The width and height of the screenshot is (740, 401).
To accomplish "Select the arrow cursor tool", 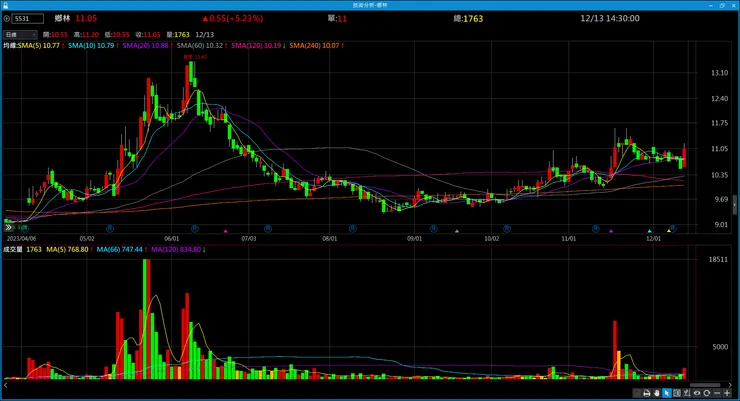I will pos(667,393).
